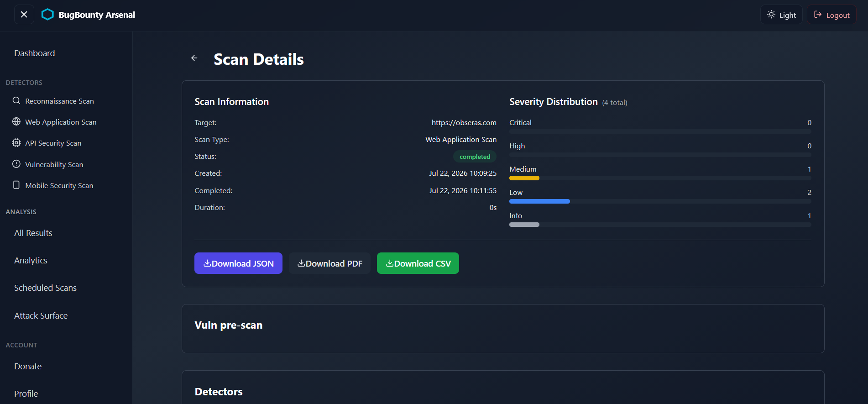Click the ANALYSIS sidebar section label

coord(21,212)
